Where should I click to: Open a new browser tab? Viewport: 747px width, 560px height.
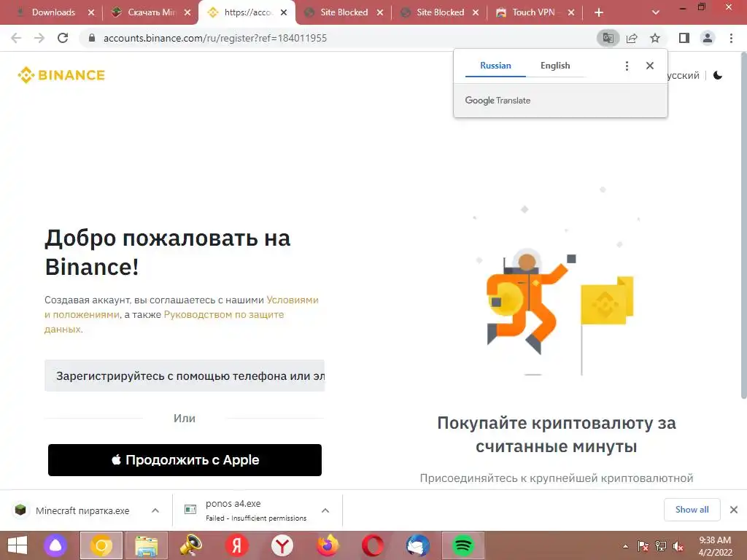[599, 13]
